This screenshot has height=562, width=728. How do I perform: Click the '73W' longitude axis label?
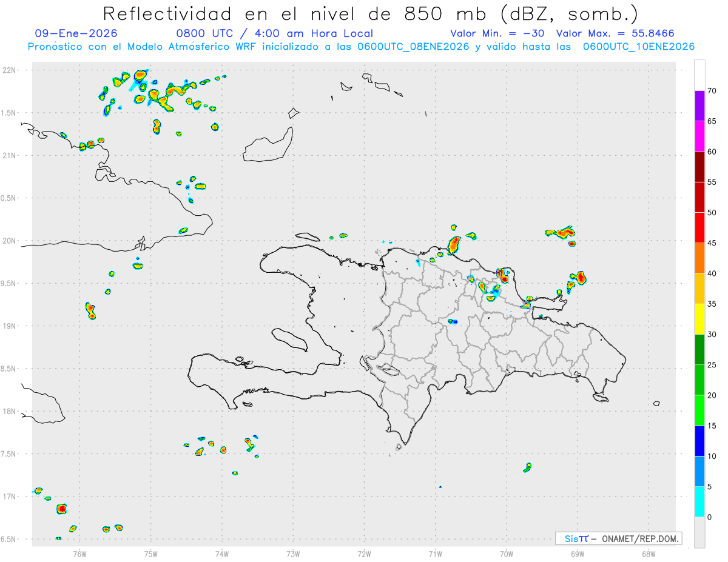point(293,554)
